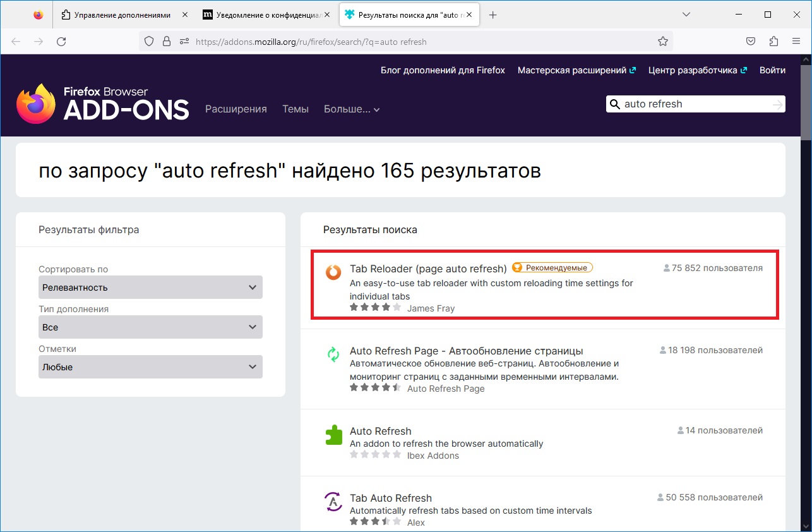Open Блог дополнений для Firefox link

tap(443, 70)
